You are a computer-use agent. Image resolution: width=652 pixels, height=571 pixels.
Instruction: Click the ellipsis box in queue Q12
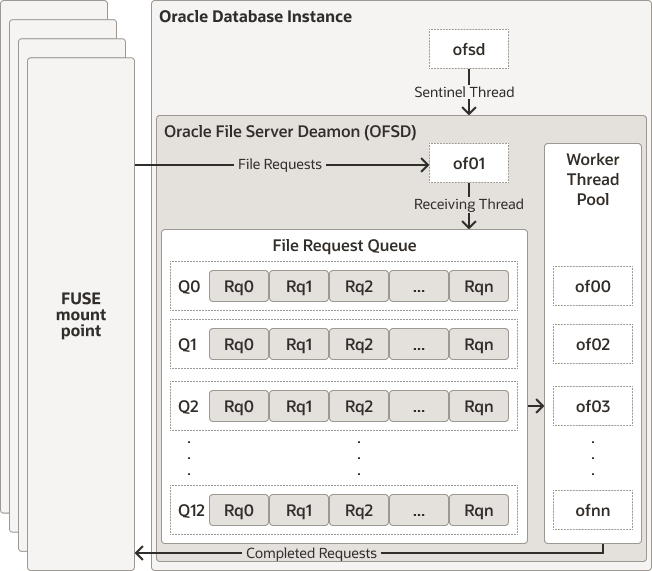pyautogui.click(x=419, y=510)
